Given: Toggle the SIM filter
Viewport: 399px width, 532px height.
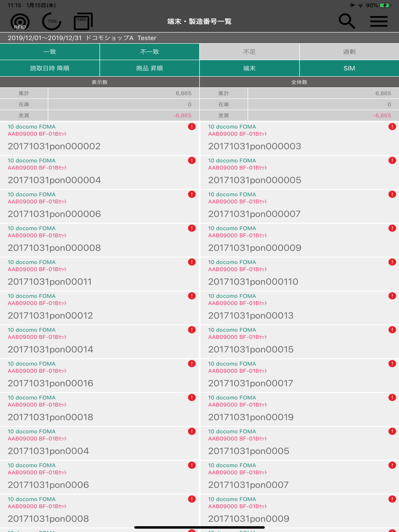Looking at the screenshot, I should click(349, 68).
